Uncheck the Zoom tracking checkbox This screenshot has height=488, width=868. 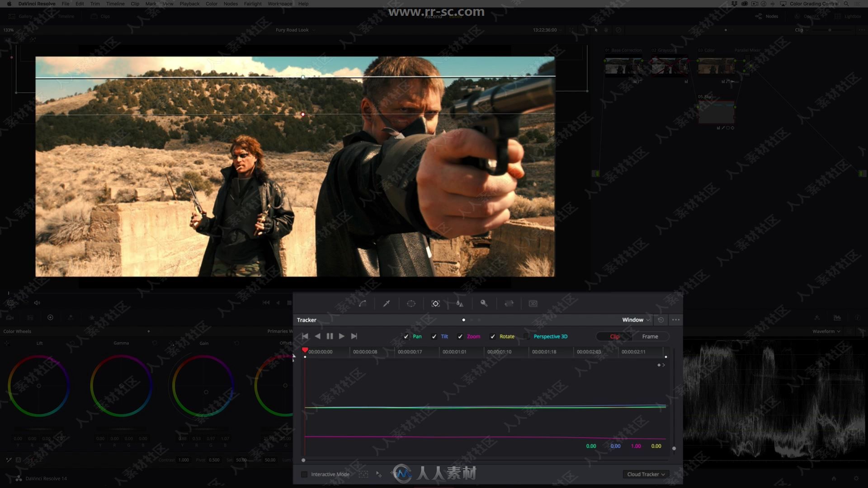point(460,337)
